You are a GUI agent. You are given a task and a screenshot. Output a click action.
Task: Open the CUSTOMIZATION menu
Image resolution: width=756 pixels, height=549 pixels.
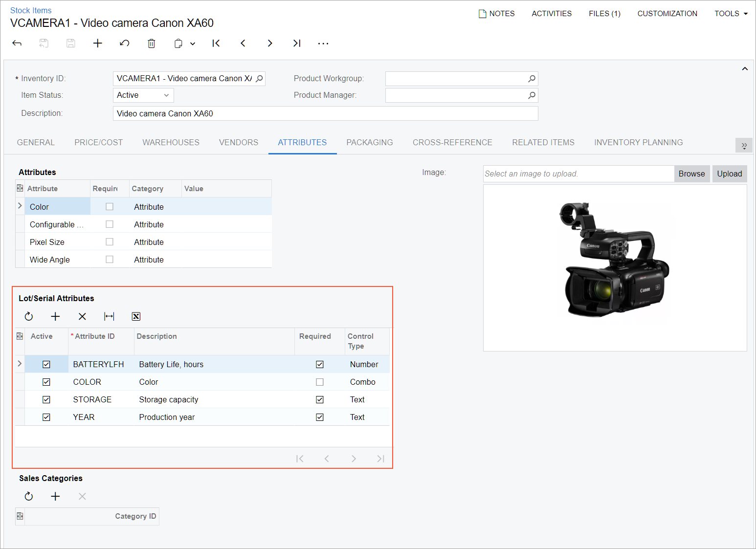coord(667,14)
